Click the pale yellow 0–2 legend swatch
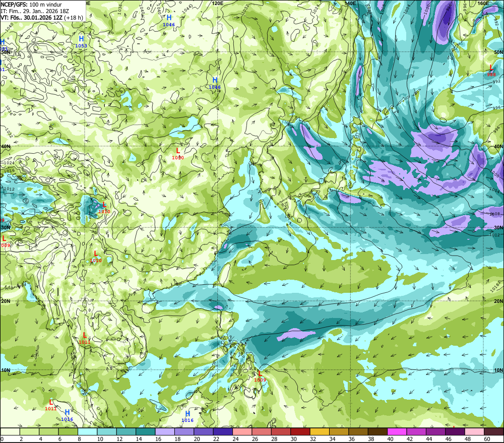This screenshot has height=443, width=504. 10,431
